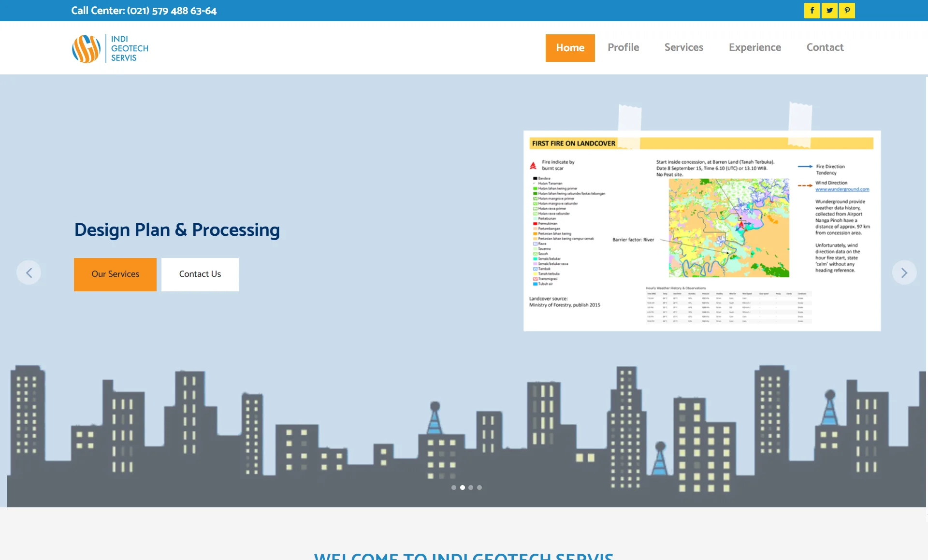The width and height of the screenshot is (928, 560).
Task: Open the Pinterest social icon
Action: click(847, 11)
